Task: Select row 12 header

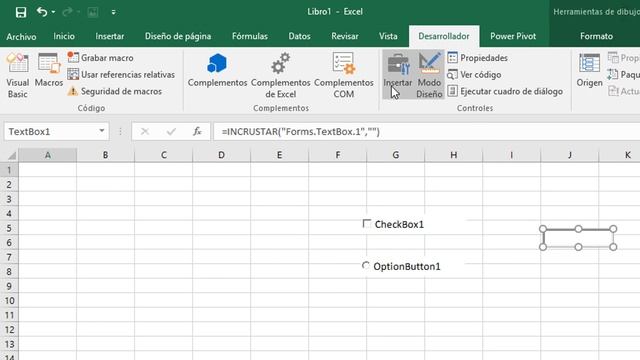Action: [9, 329]
